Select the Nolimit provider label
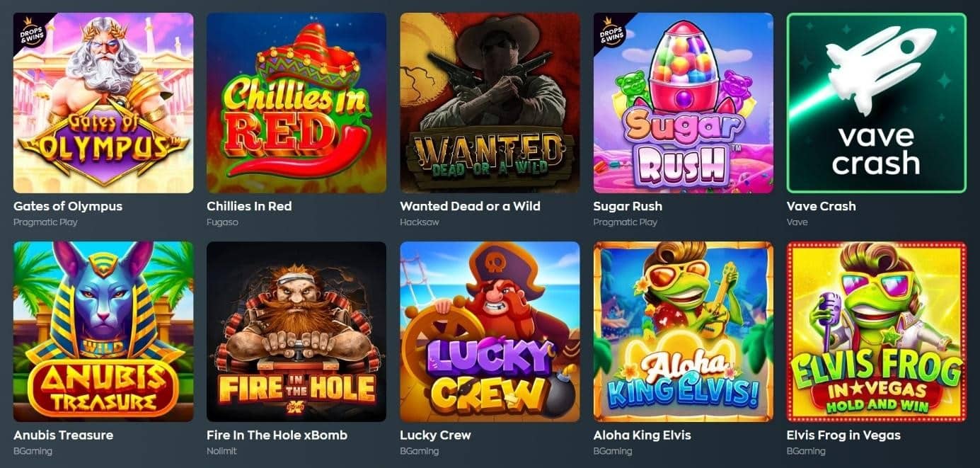The width and height of the screenshot is (980, 468). (x=221, y=451)
